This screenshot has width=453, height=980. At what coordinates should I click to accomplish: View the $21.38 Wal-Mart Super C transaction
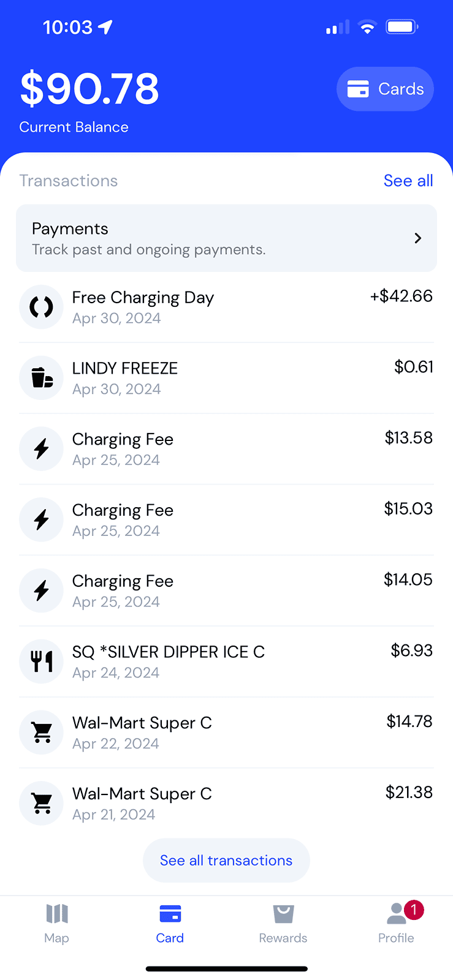coord(226,804)
